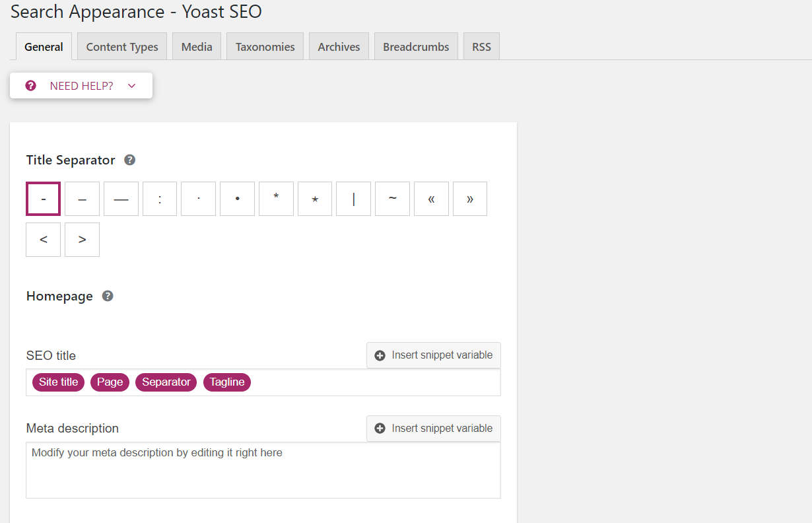Choose the vertical bar title separator
The image size is (812, 523).
353,199
